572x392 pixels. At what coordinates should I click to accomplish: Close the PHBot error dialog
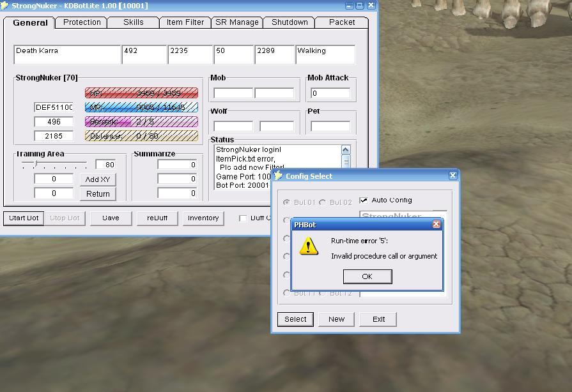tap(436, 225)
